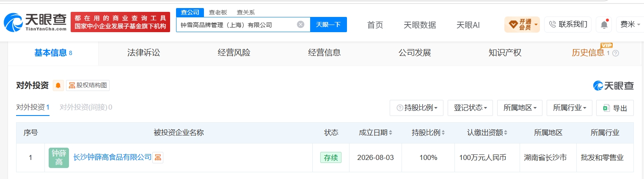Click the 开通会员 diamond VIP button
Screen dimensions: 644x179
click(522, 25)
